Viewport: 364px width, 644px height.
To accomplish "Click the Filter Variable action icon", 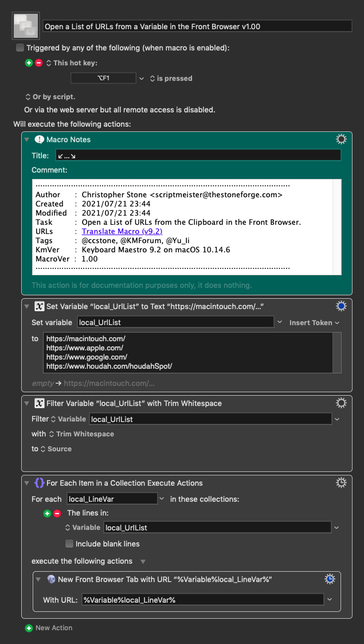I will point(40,403).
